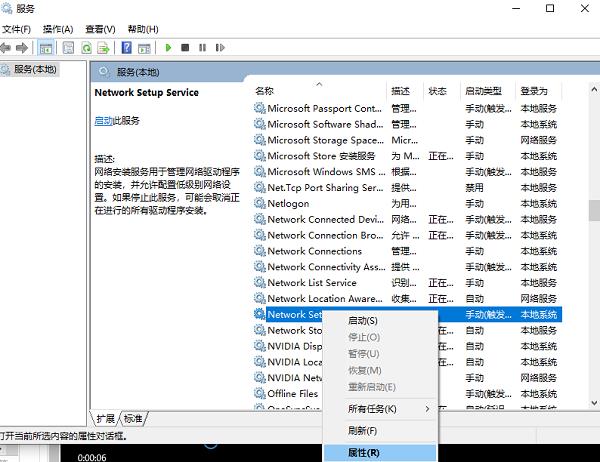Open the 查看(V) menu
The width and height of the screenshot is (600, 462).
(100, 29)
